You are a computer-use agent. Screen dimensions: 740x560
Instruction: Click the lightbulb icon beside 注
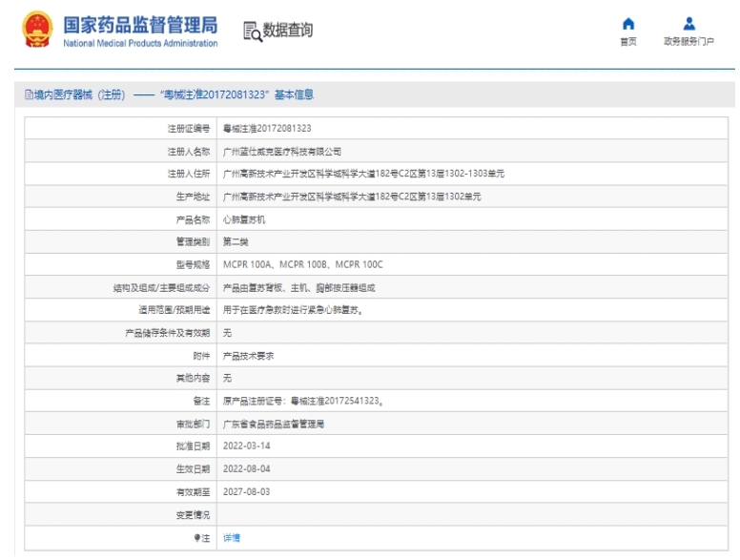[x=197, y=538]
